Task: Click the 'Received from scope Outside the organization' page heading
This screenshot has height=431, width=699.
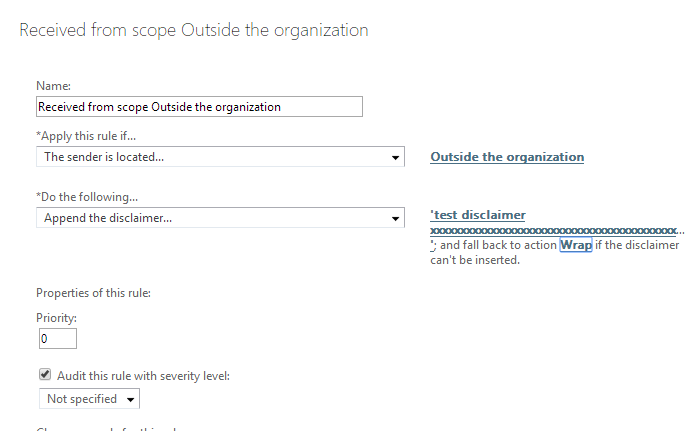Action: (x=194, y=30)
